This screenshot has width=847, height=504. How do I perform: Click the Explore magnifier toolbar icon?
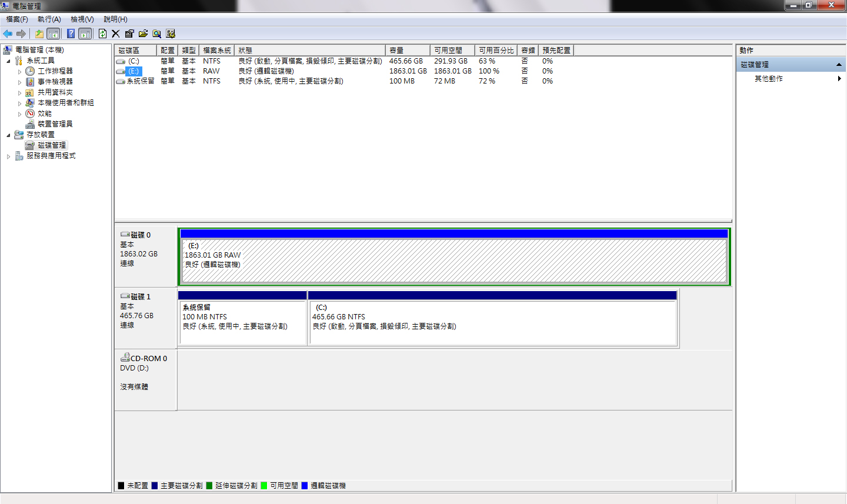(x=157, y=34)
